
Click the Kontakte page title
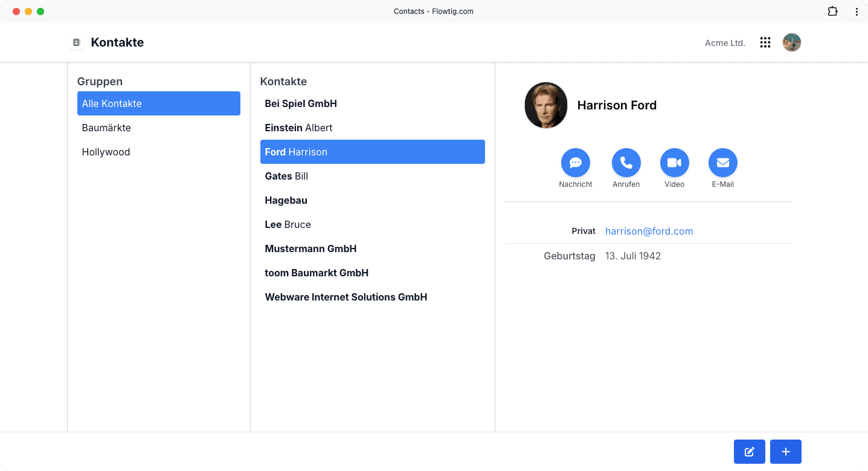[117, 42]
